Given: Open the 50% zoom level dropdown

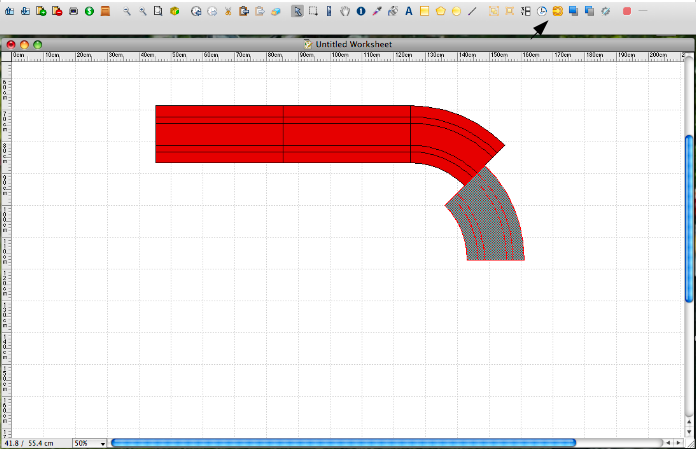Looking at the screenshot, I should (x=90, y=442).
